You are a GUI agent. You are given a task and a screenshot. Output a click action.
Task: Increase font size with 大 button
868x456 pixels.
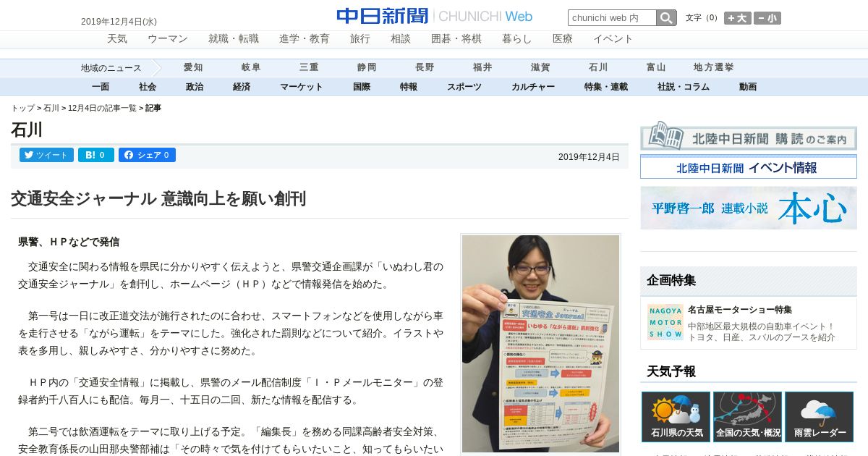pos(738,18)
